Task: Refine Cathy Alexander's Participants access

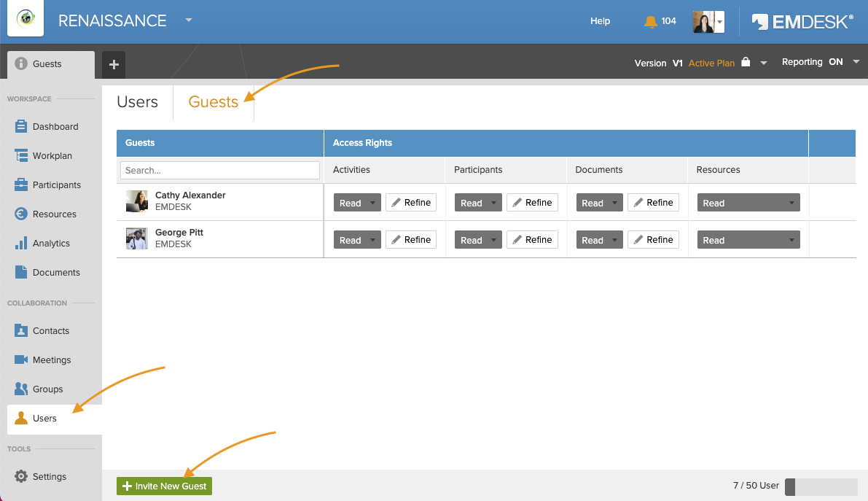Action: (533, 203)
